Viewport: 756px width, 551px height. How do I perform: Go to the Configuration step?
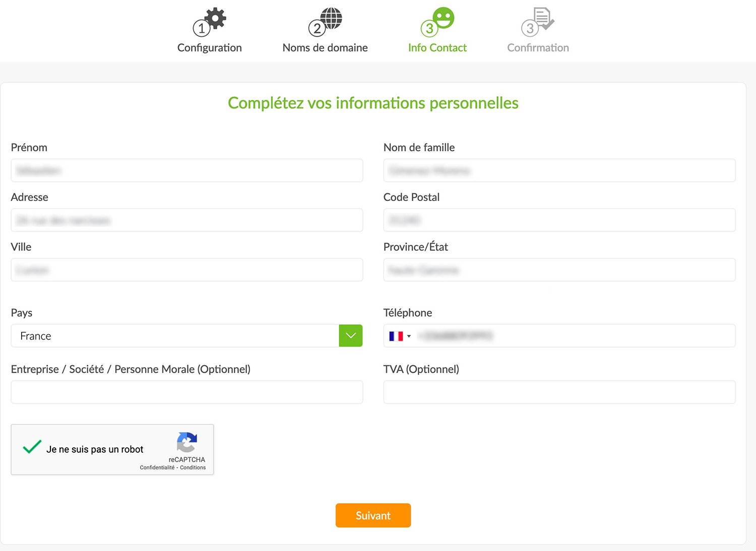click(210, 48)
